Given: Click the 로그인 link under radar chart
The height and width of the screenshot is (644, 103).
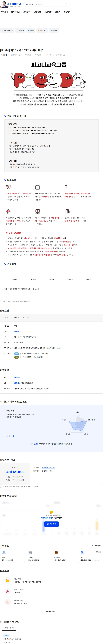Looking at the screenshot, I should point(36,444).
